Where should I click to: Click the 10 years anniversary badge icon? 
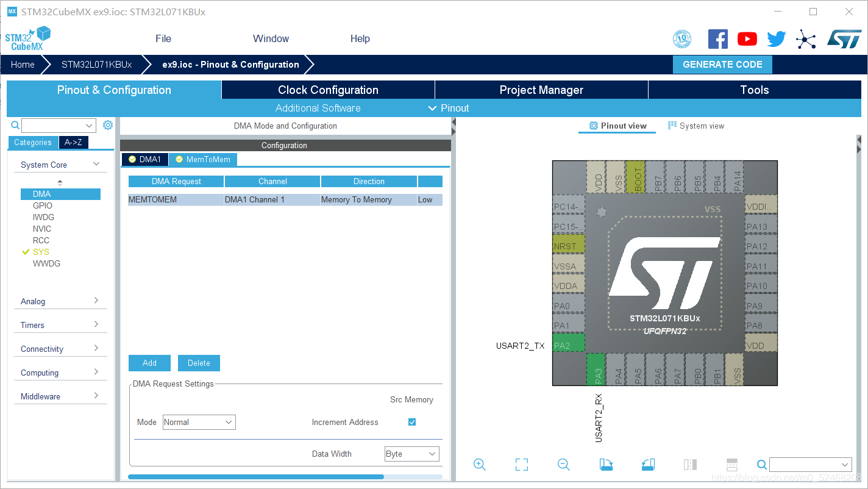pyautogui.click(x=682, y=39)
